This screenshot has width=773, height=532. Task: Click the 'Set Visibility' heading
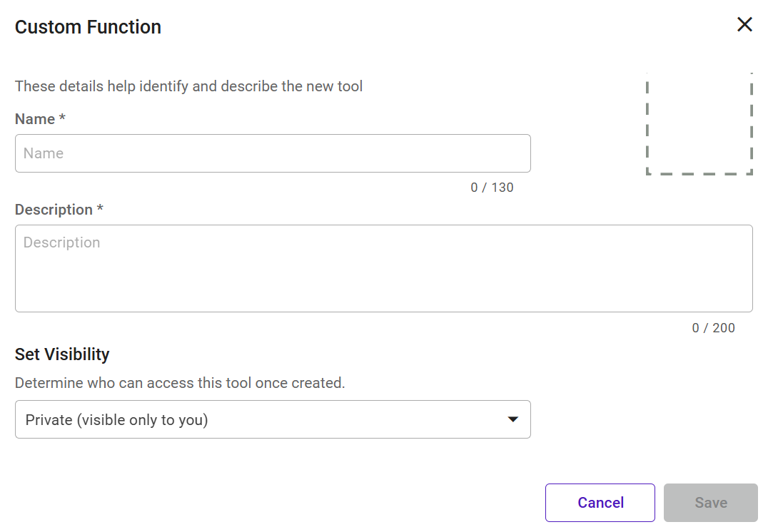[62, 354]
